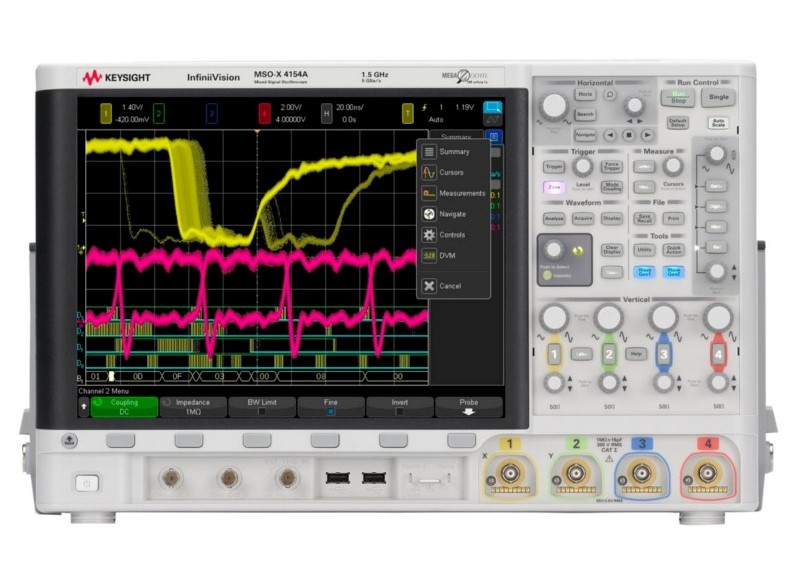This screenshot has height=578, width=800.
Task: Open the Controls gear entry
Action: [429, 235]
